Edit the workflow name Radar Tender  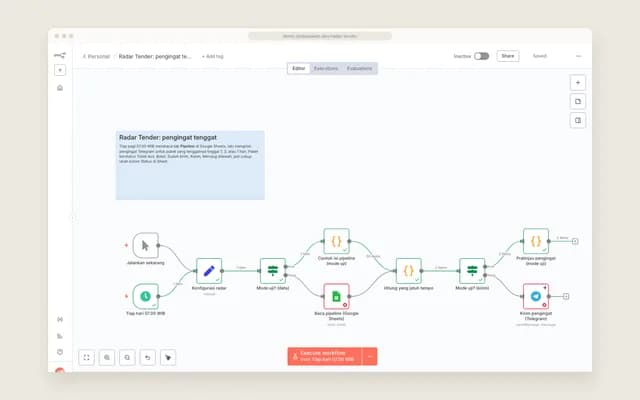tap(155, 56)
